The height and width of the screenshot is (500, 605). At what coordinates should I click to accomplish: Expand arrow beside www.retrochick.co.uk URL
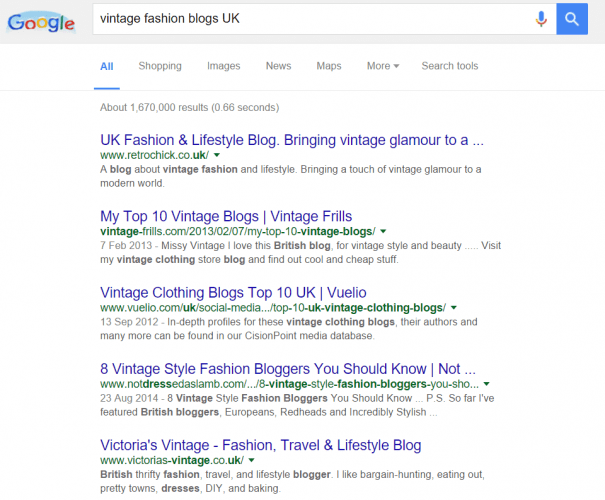pos(217,155)
